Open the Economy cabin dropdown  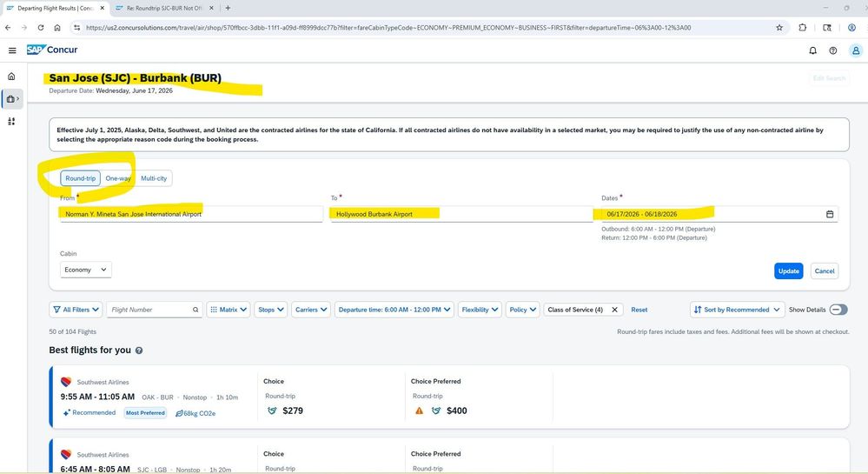coord(86,270)
